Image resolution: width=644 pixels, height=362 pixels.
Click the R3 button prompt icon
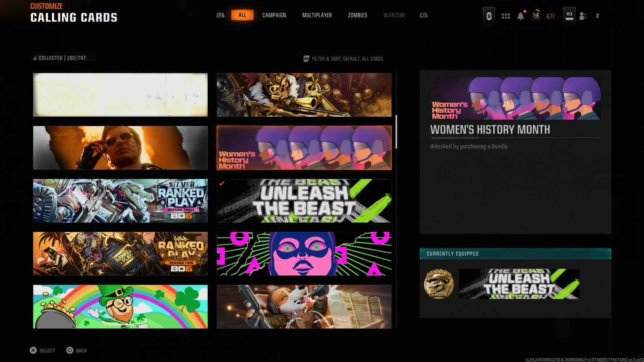[x=569, y=16]
